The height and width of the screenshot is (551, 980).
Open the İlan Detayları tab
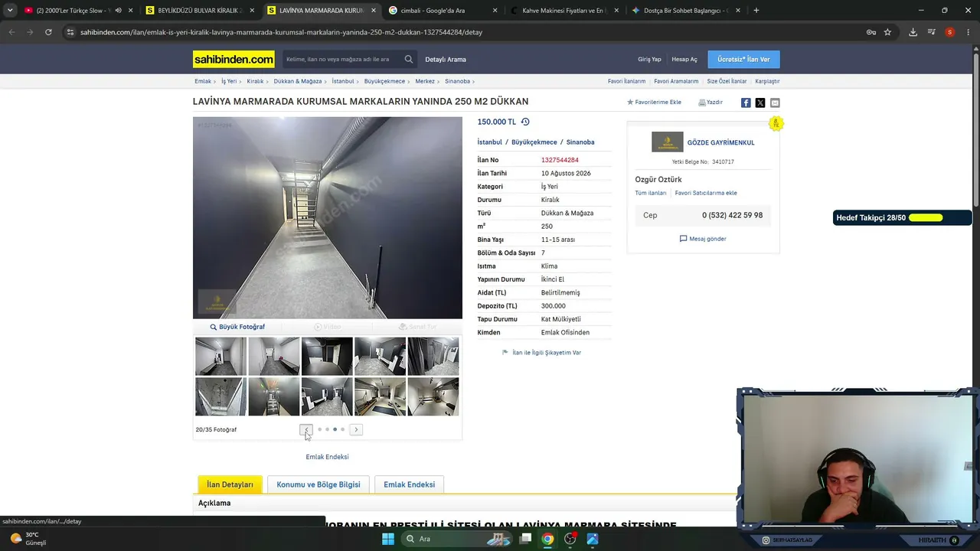tap(230, 484)
